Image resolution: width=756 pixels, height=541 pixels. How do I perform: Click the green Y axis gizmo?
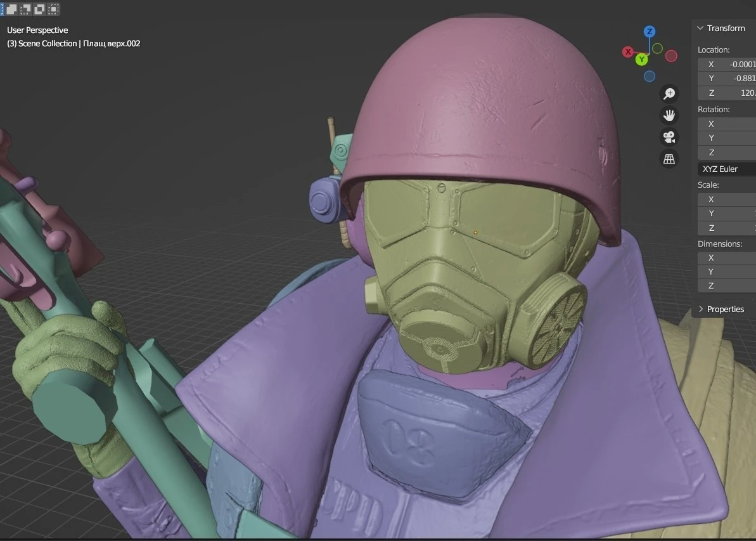pyautogui.click(x=642, y=60)
